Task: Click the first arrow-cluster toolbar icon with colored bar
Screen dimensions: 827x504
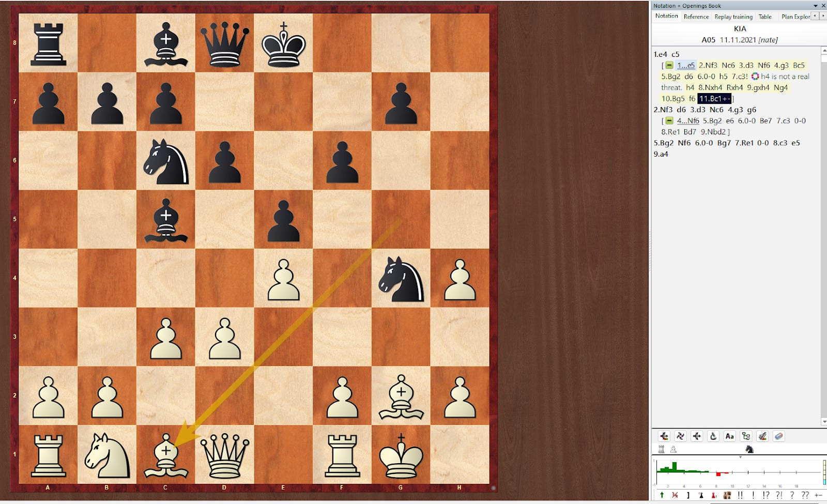Action: [664, 436]
